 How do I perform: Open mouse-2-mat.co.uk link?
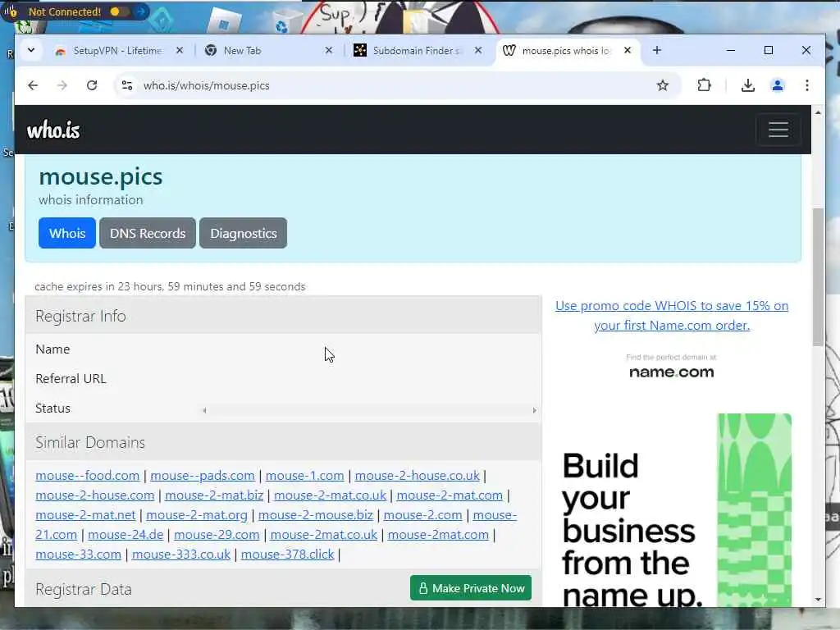[x=330, y=495]
